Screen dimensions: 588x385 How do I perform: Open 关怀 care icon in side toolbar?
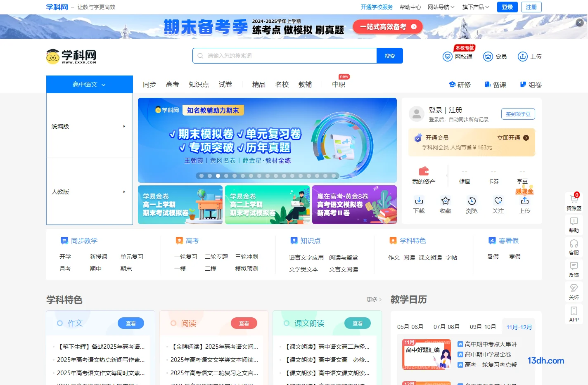(x=574, y=288)
